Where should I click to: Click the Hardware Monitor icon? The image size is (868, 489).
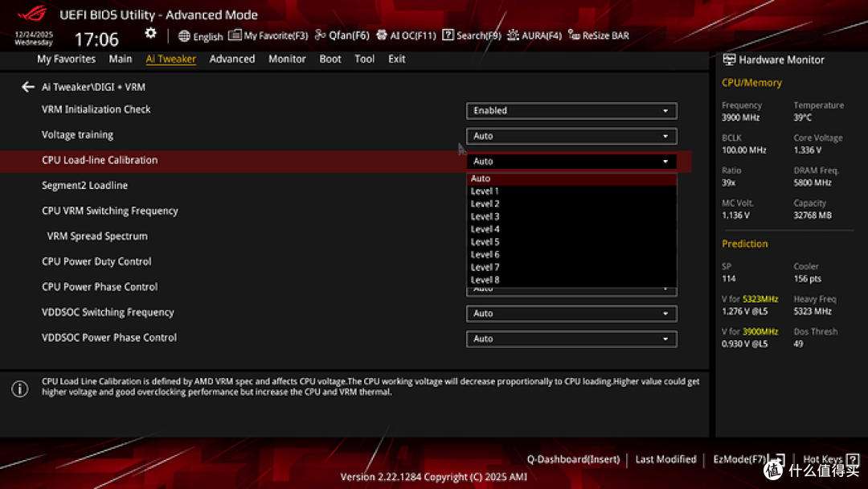click(729, 60)
